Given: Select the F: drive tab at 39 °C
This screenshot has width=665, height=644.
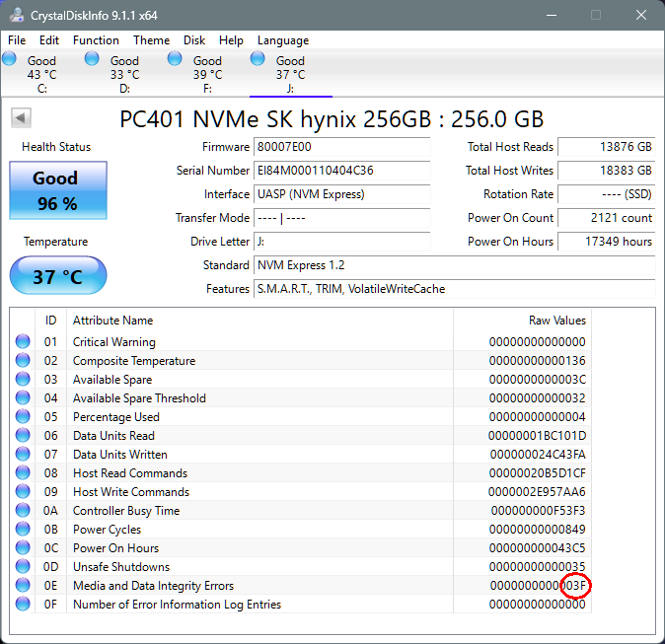Looking at the screenshot, I should (207, 74).
